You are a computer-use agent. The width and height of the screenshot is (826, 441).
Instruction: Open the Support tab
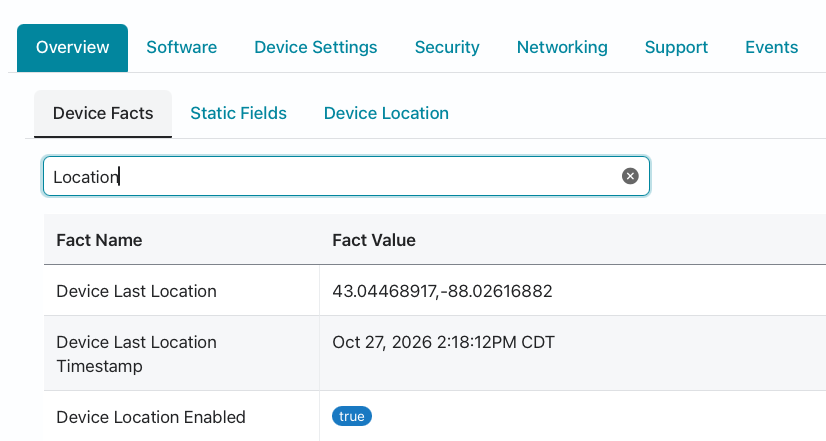click(676, 47)
